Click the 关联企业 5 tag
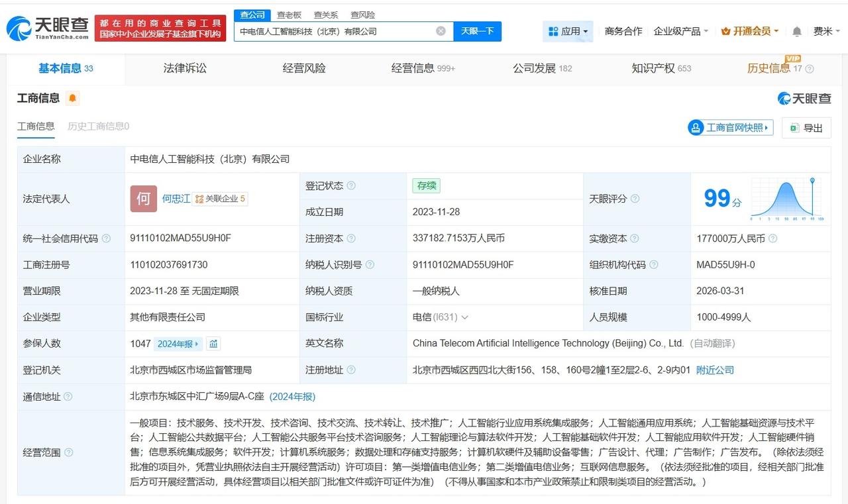848x504 pixels. point(220,199)
